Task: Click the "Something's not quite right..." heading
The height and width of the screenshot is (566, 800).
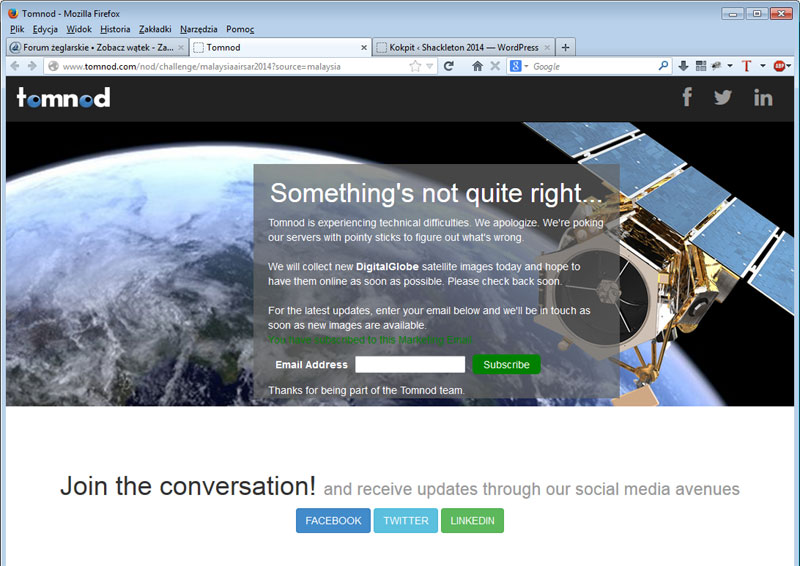Action: pos(436,193)
